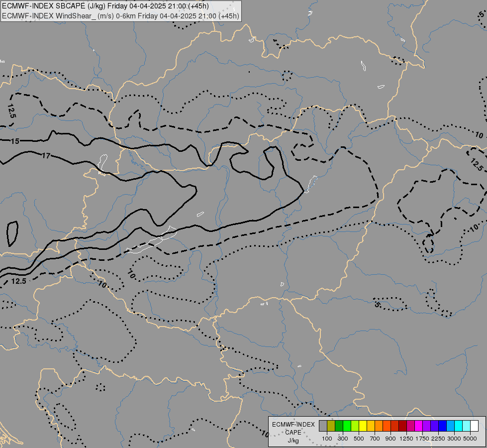This screenshot has height=448, width=487.
Task: Click the 100 legend value
Action: coord(327,439)
